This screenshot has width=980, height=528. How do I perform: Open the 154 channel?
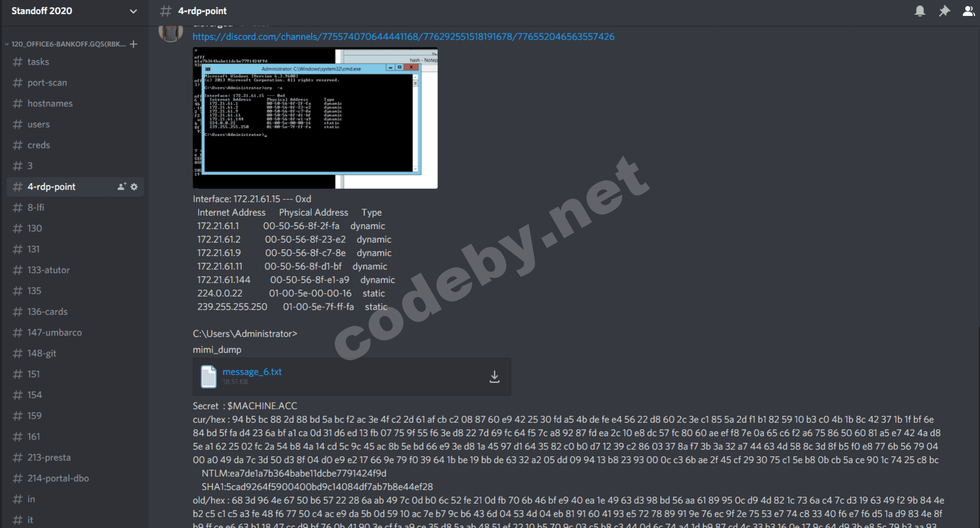point(75,395)
